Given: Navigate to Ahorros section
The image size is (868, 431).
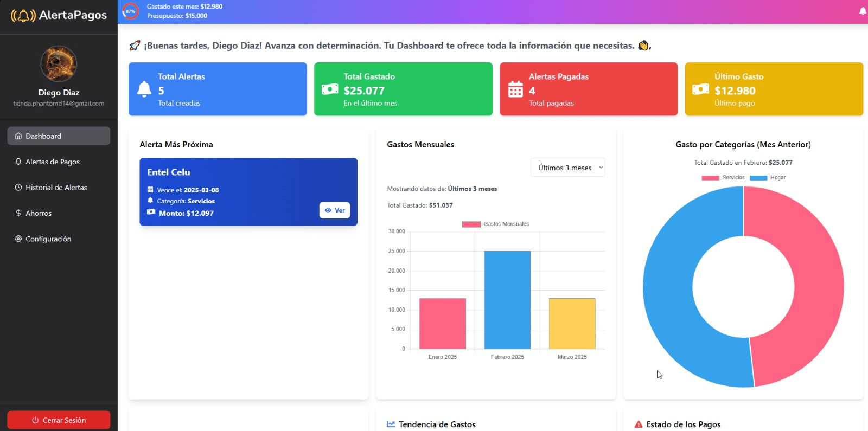Looking at the screenshot, I should pos(59,213).
